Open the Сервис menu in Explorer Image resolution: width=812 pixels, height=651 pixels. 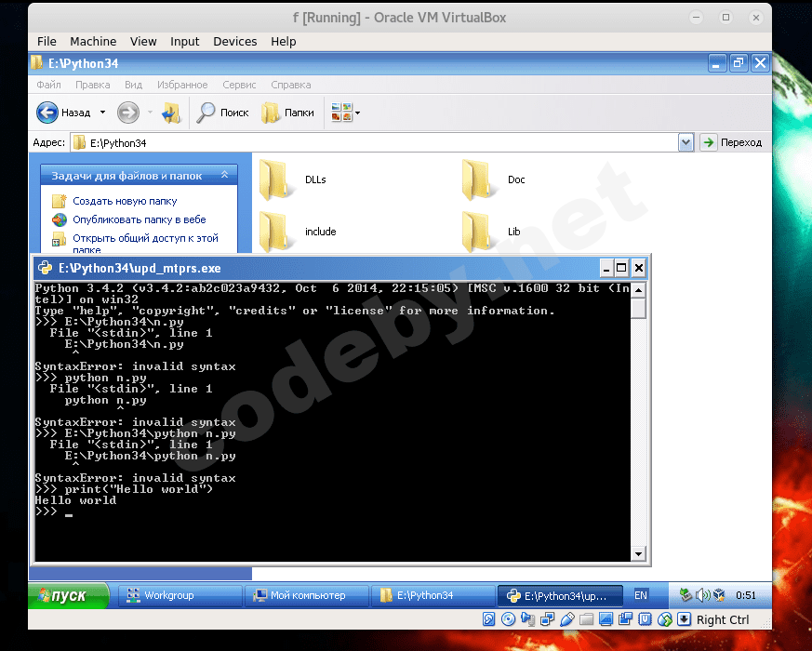tap(239, 85)
